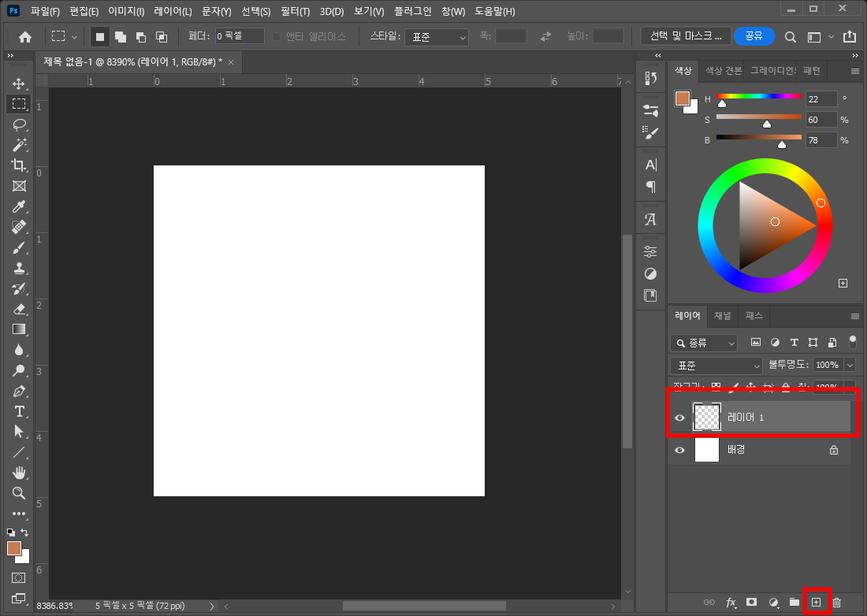Select the Zoom tool
Screen dimensions: 867x616
point(19,493)
